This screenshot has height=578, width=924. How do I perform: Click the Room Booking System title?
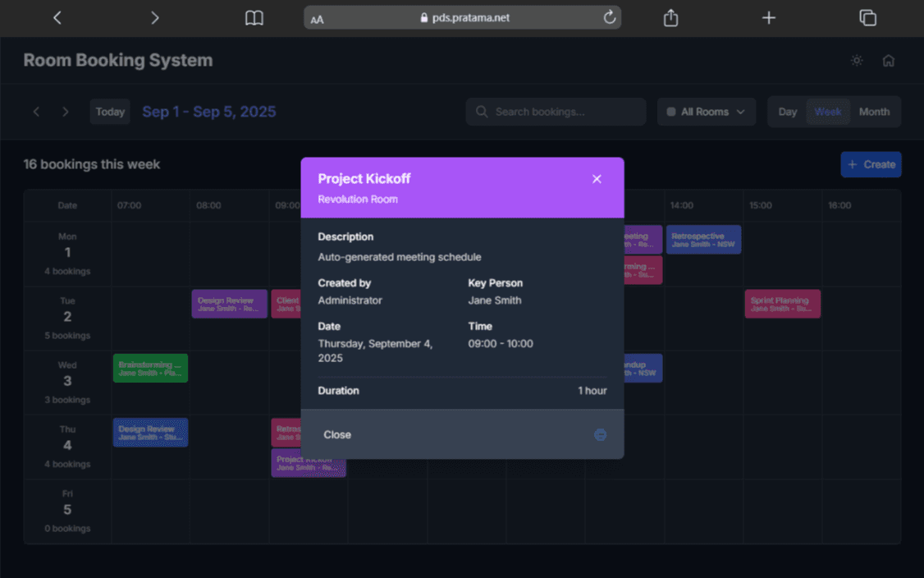pyautogui.click(x=118, y=60)
